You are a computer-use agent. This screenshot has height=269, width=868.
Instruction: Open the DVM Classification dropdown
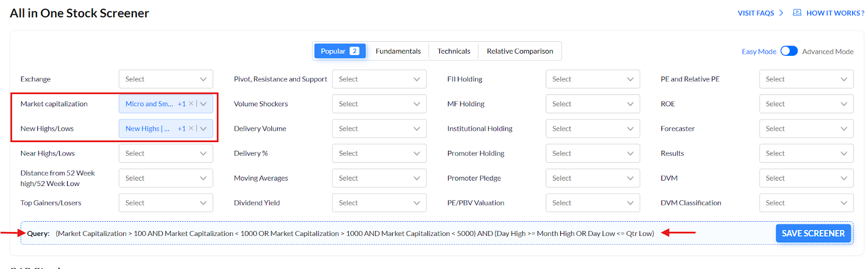(806, 203)
